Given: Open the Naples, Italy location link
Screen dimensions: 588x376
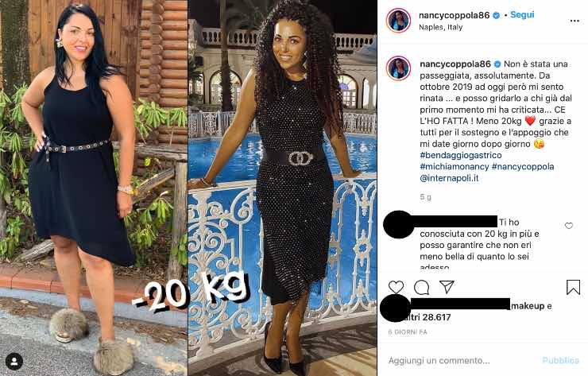Looking at the screenshot, I should tap(441, 27).
